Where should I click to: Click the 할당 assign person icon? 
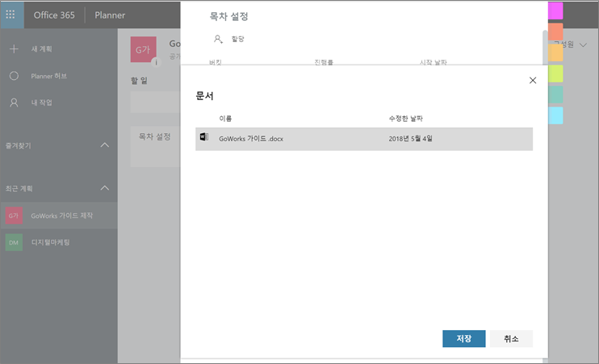[x=218, y=38]
